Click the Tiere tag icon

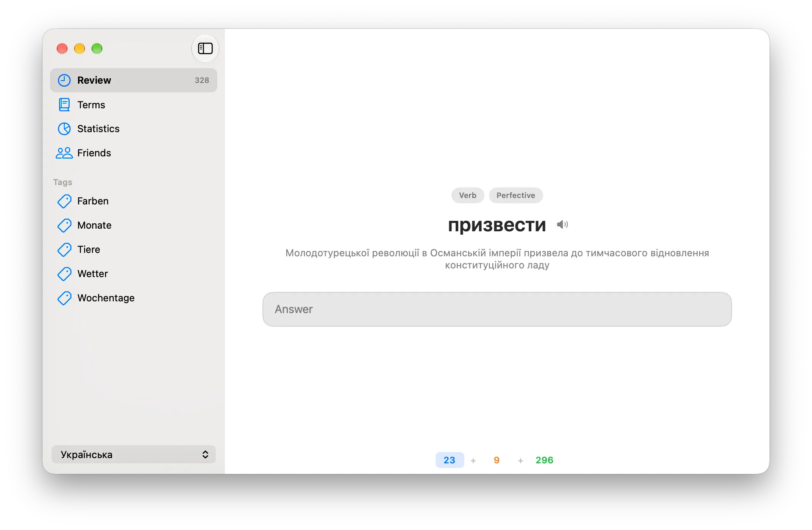(x=64, y=249)
